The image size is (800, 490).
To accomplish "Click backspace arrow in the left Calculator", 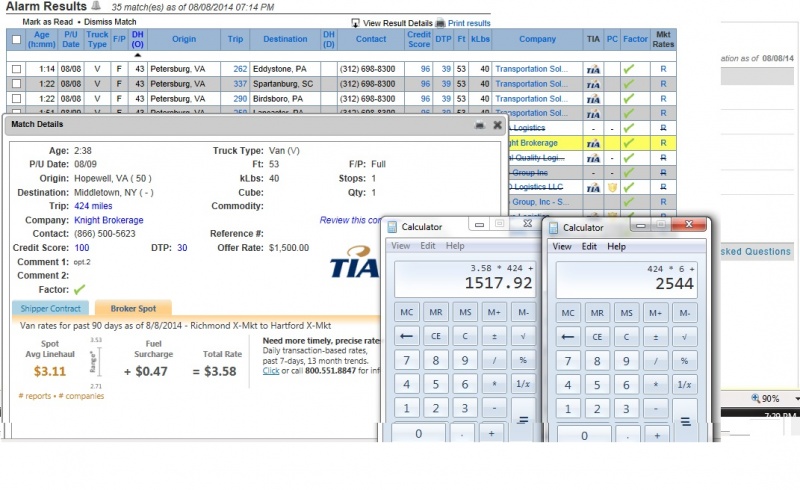I will (406, 336).
